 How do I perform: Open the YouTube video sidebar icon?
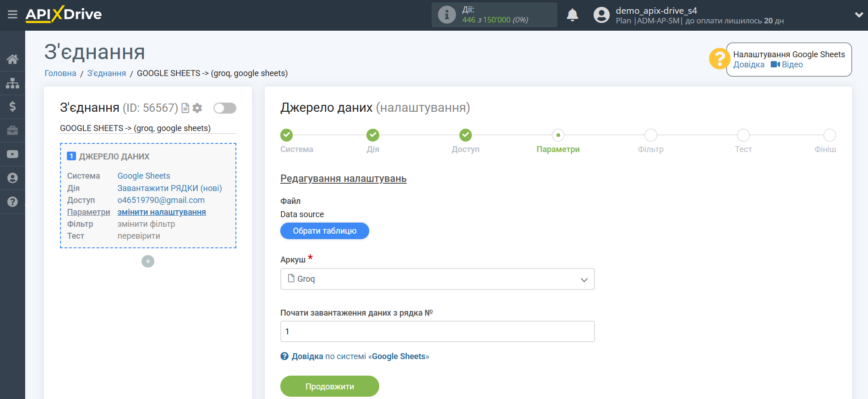pyautogui.click(x=12, y=154)
